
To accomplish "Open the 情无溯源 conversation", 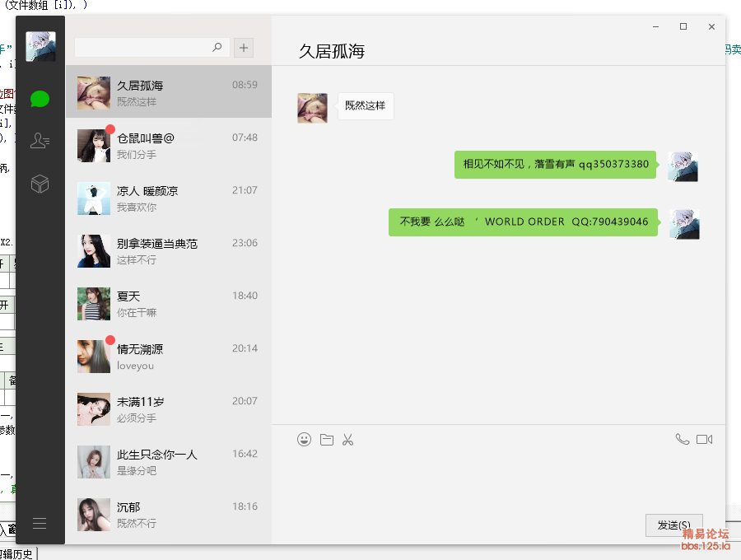I will pyautogui.click(x=169, y=357).
